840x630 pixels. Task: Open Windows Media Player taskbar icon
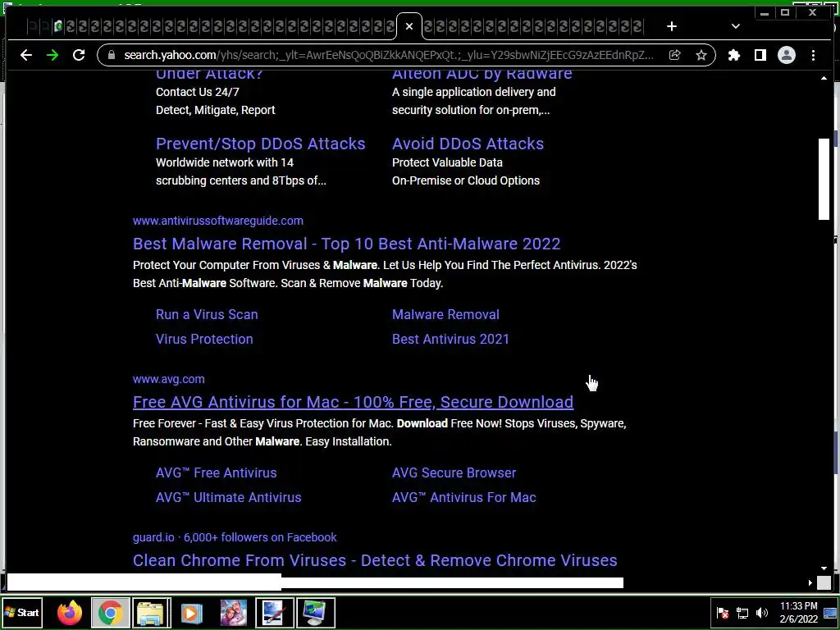(191, 613)
